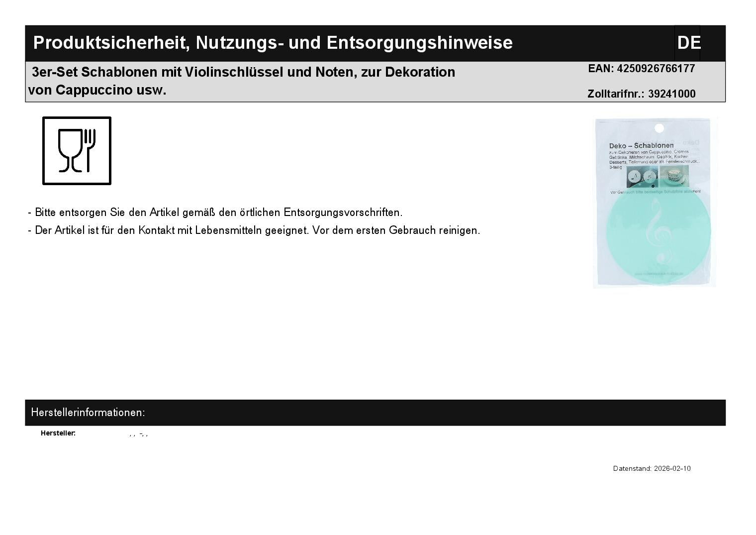Click the food-safe glass and fork symbol
Screen dimensions: 756x535
coord(77,151)
